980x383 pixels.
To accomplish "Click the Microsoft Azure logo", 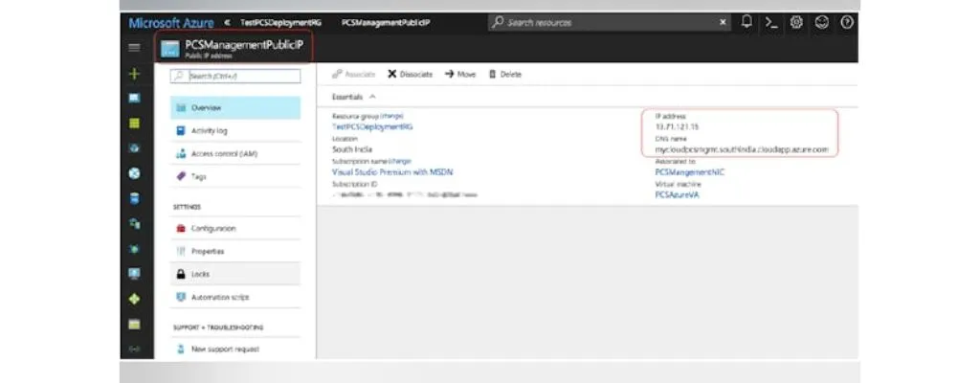I will pos(171,23).
